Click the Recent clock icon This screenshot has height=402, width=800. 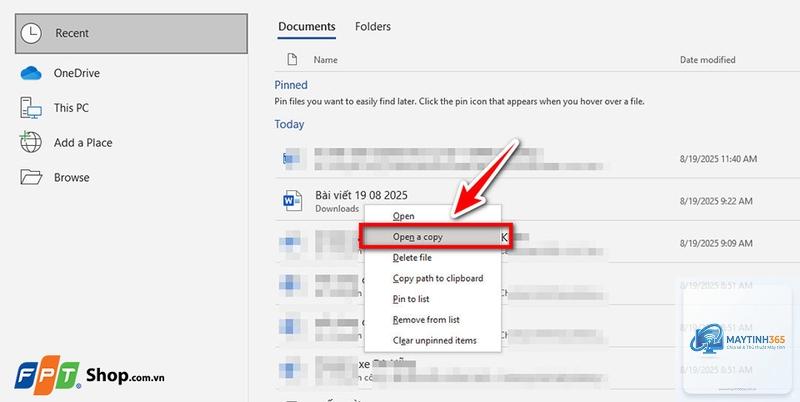31,33
